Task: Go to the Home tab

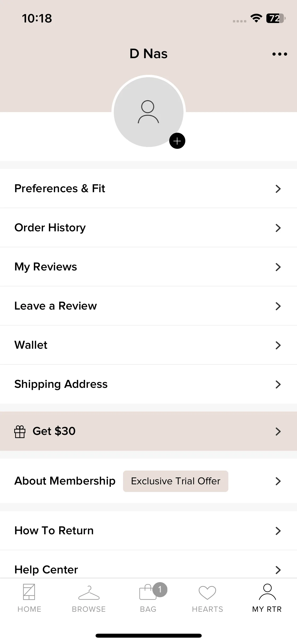Action: [29, 598]
